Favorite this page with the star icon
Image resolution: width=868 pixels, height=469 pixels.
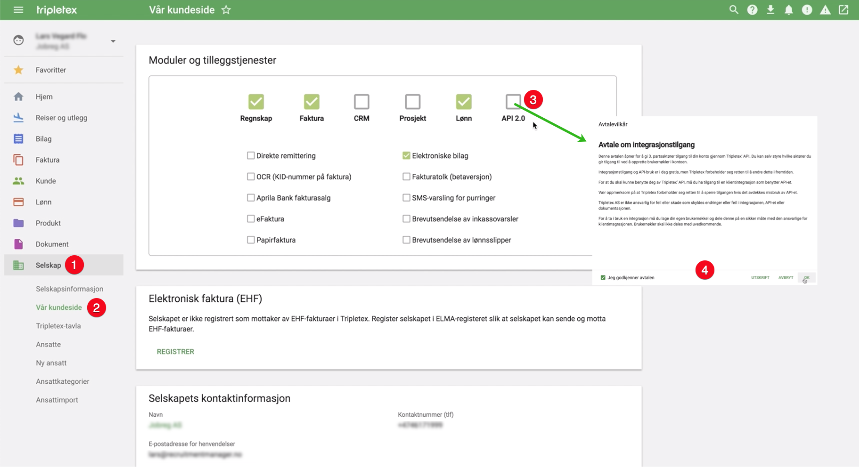tap(226, 10)
